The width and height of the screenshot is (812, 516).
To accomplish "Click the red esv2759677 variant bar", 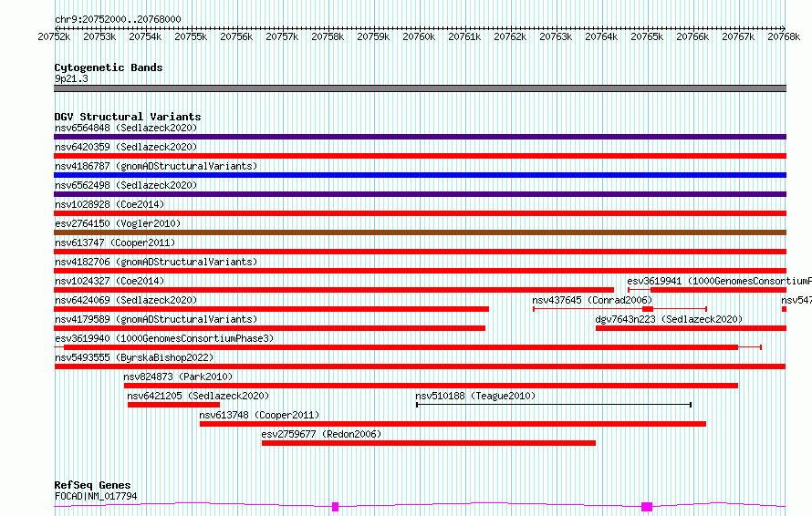I will pos(429,443).
